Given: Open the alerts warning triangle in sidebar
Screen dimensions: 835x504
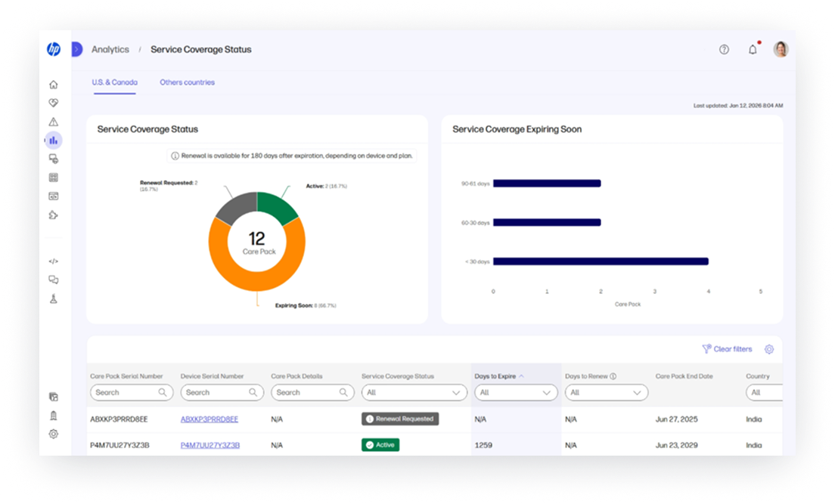Looking at the screenshot, I should click(53, 121).
